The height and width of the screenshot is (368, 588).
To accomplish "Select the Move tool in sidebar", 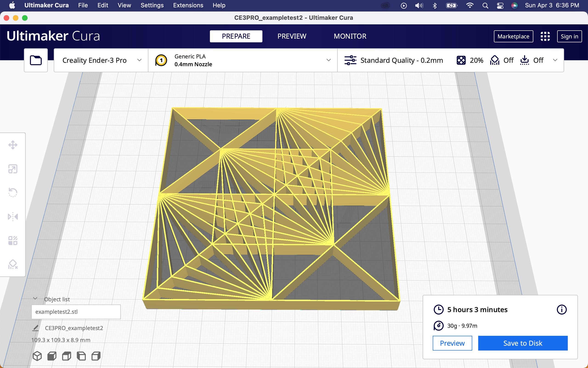I will pos(13,145).
